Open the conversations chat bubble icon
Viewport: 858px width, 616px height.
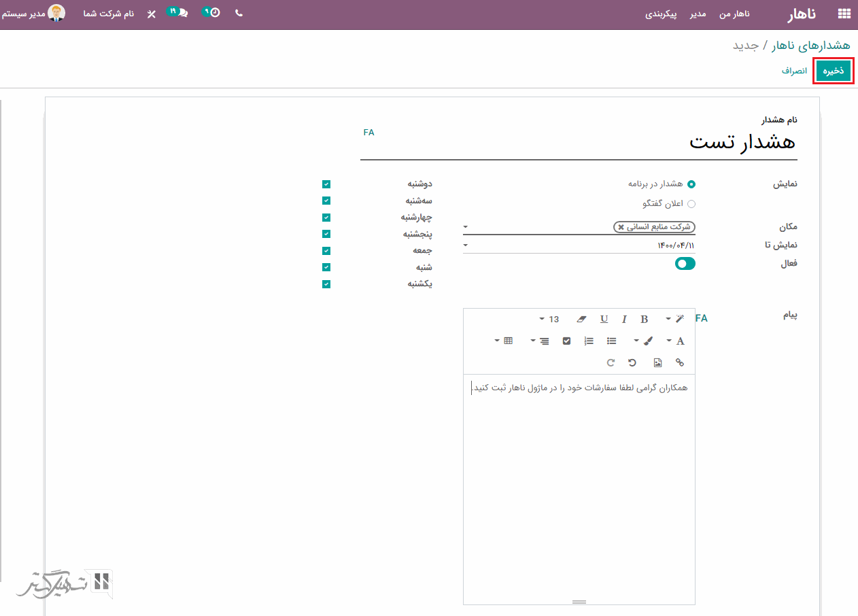pyautogui.click(x=182, y=13)
